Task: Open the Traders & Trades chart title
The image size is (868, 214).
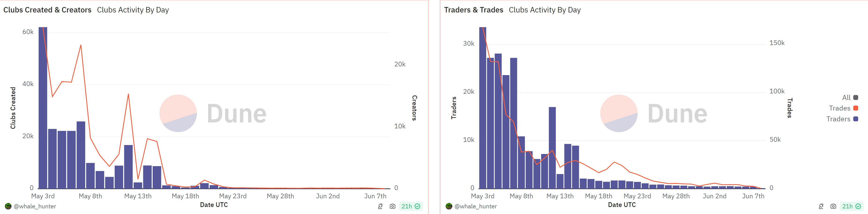Action: [x=473, y=10]
